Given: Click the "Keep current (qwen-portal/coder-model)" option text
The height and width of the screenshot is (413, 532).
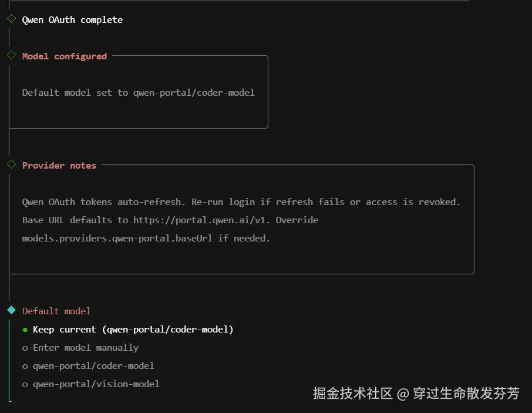Looking at the screenshot, I should 133,330.
